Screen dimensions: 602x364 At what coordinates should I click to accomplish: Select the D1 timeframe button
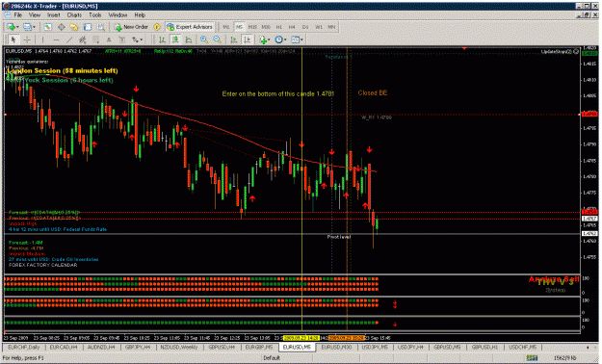[305, 27]
